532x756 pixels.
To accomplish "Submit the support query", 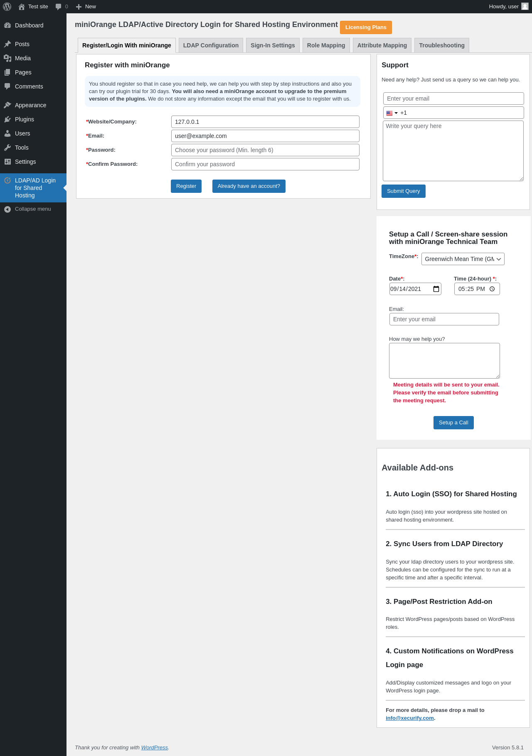I will 404,191.
